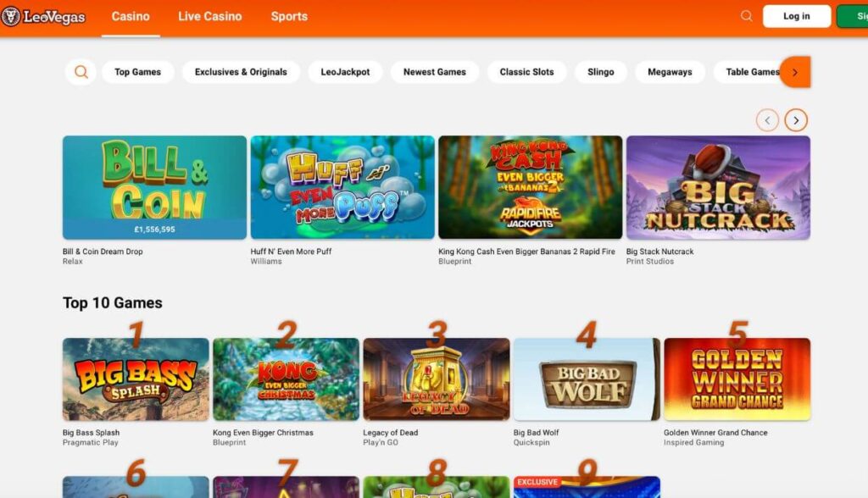Open the Casino tab

click(x=131, y=17)
